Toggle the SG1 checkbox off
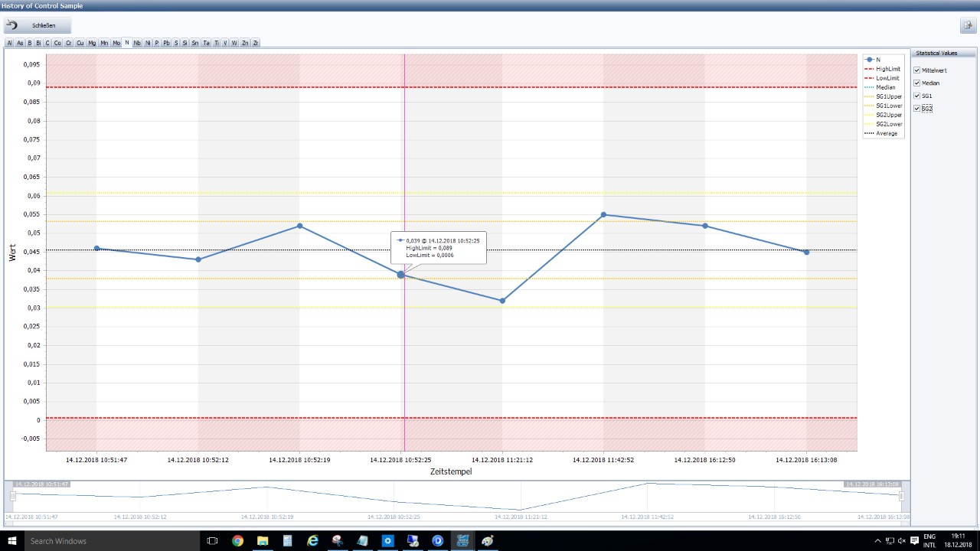Viewport: 980px width, 551px height. [916, 95]
